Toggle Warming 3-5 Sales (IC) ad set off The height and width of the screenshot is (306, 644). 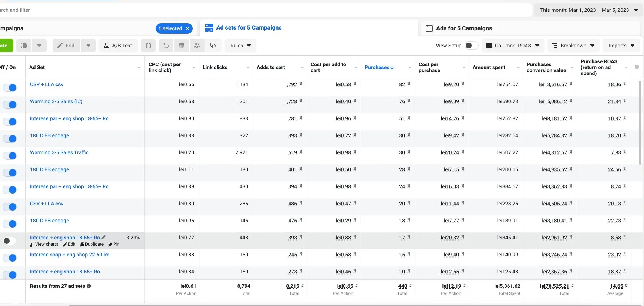10,105
